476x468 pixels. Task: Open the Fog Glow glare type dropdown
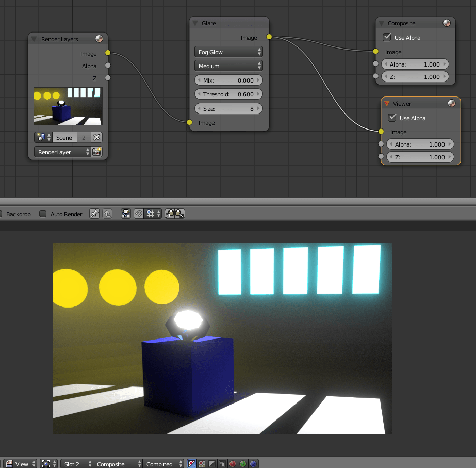point(228,52)
